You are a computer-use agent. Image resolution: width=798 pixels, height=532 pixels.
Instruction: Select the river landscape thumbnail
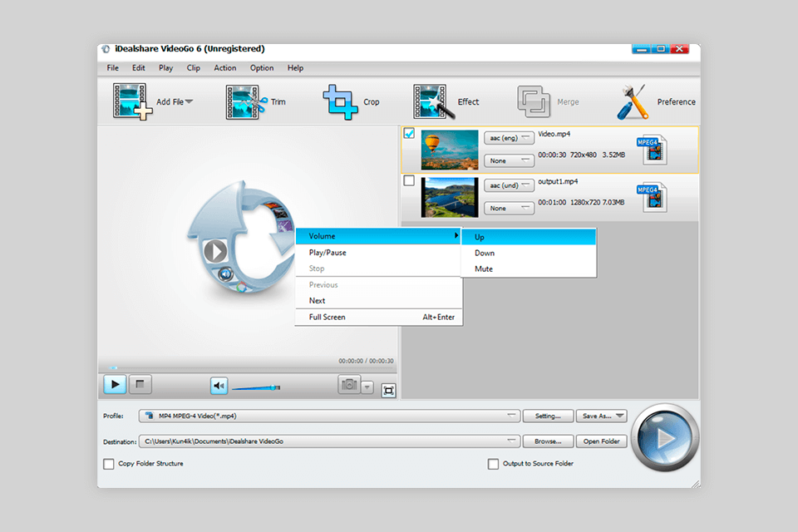[450, 198]
